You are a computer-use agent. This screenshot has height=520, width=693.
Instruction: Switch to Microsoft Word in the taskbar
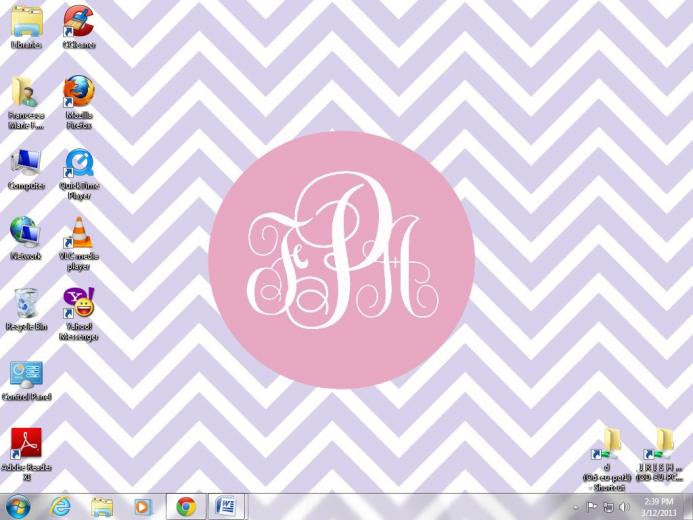pyautogui.click(x=226, y=506)
